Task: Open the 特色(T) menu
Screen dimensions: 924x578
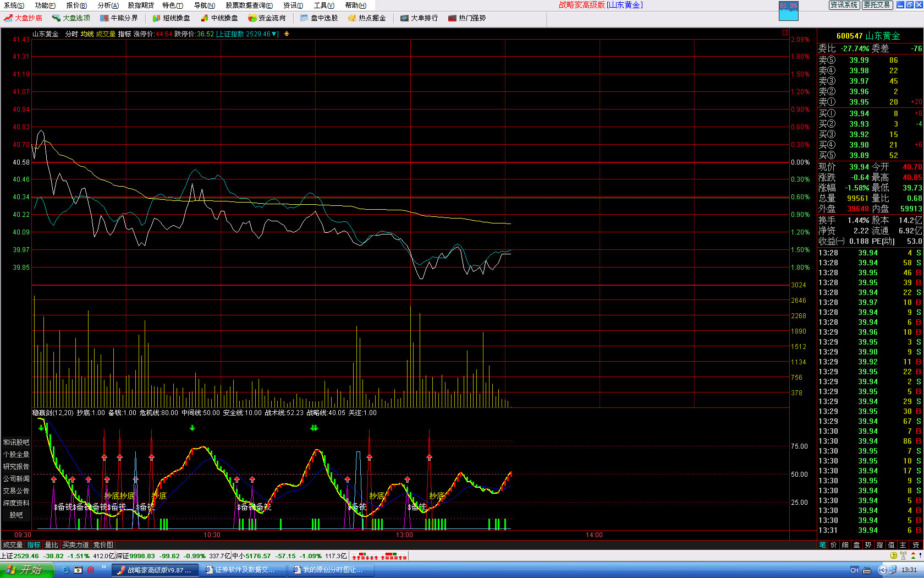Action: (173, 6)
